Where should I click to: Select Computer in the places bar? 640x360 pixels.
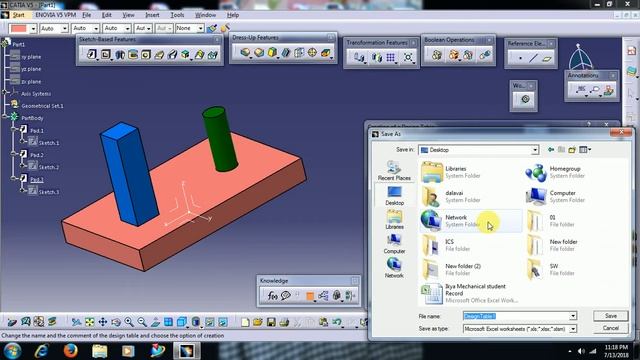click(394, 244)
